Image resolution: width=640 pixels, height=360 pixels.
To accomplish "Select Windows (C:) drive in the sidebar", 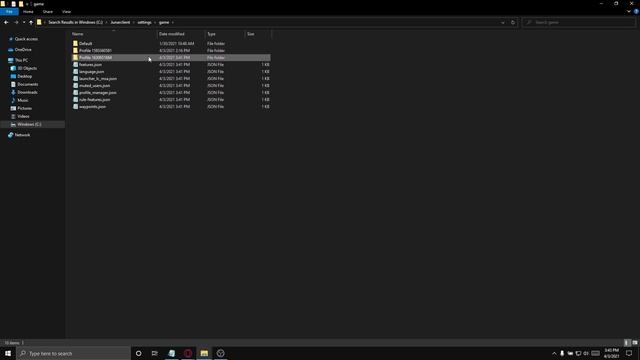I will pyautogui.click(x=29, y=124).
